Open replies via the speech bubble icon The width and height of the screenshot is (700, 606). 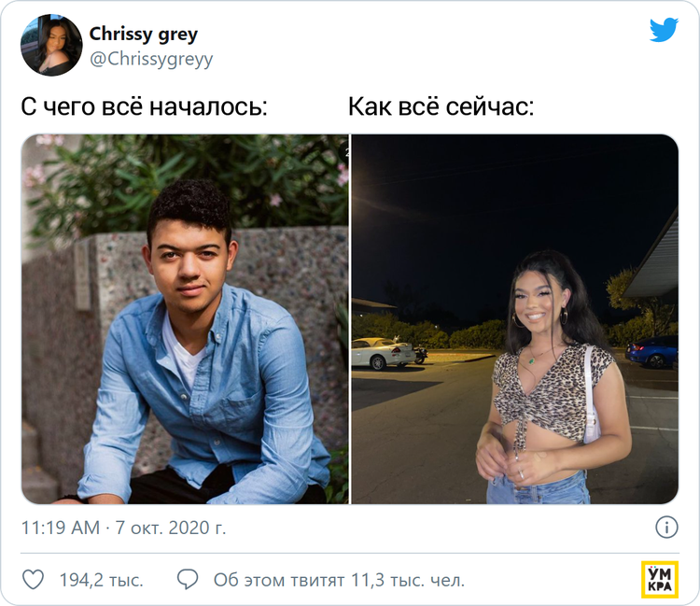pyautogui.click(x=188, y=579)
